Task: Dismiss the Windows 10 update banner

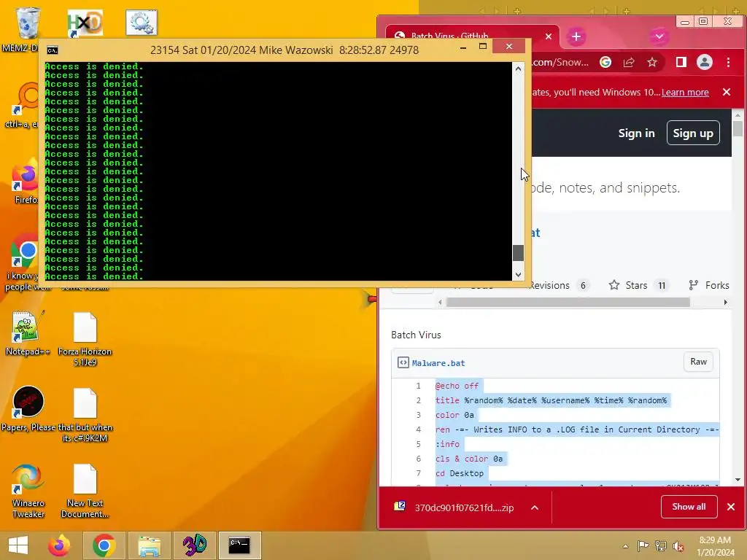Action: coord(726,92)
